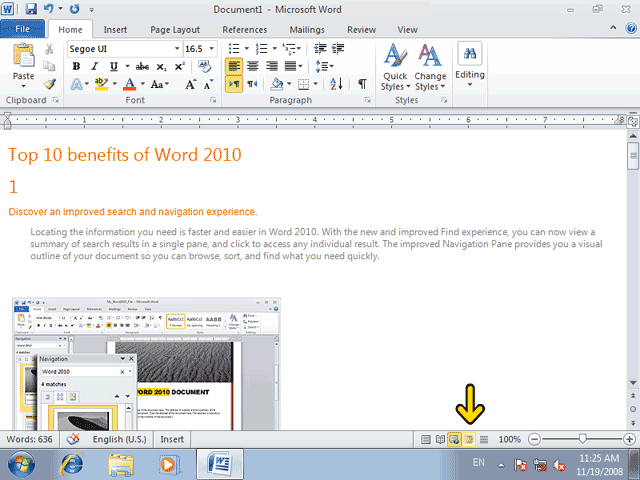This screenshot has height=480, width=640.
Task: Toggle Left-to-Right text direction
Action: [x=234, y=84]
